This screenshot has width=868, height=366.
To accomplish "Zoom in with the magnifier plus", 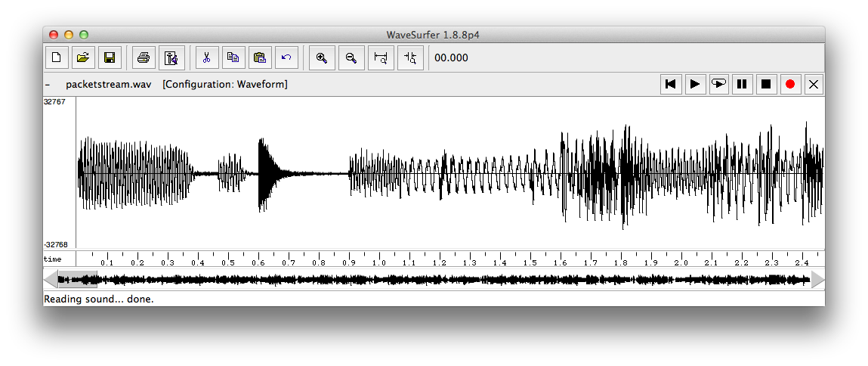I will 322,57.
